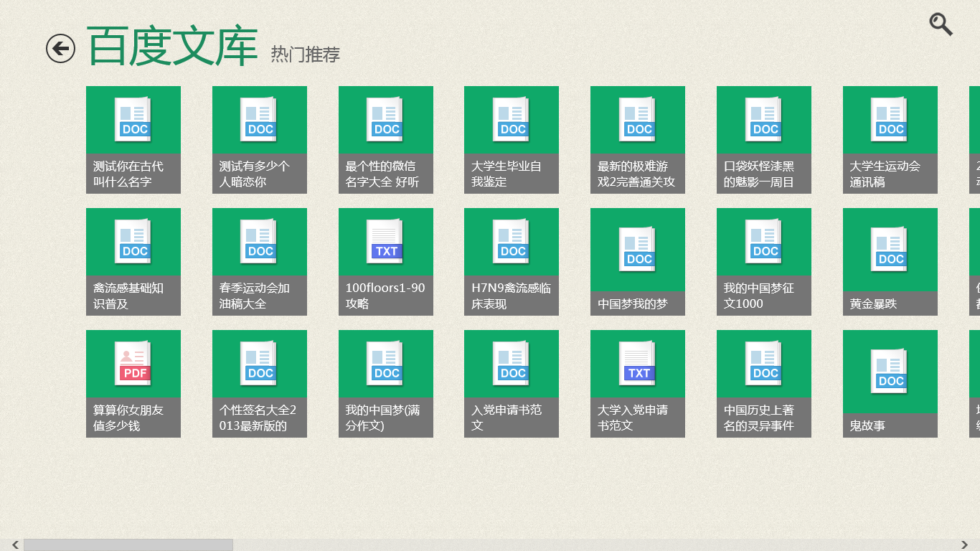Open DOC icon of 黄金暴跌
Image resolution: width=980 pixels, height=551 pixels.
click(x=890, y=249)
